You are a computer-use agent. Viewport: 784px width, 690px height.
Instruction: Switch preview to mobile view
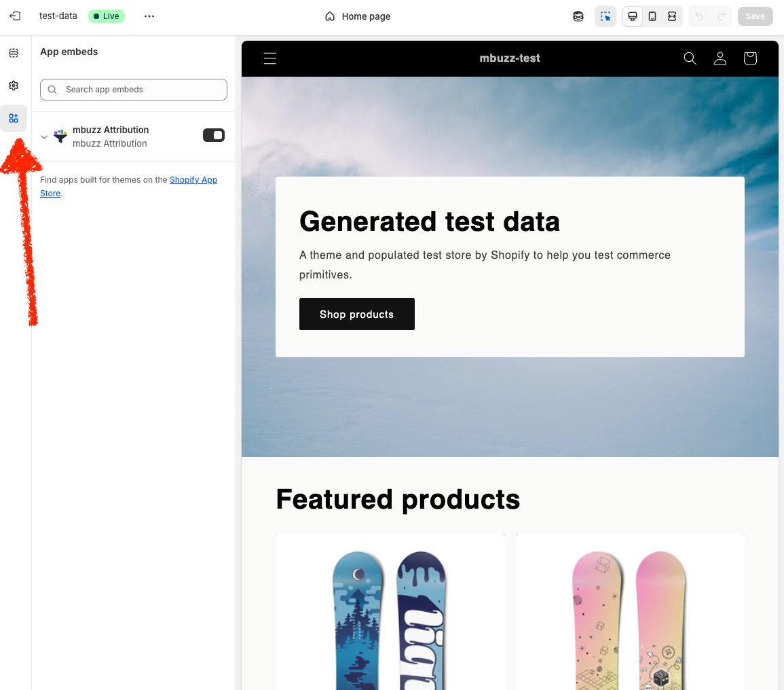[x=652, y=16]
